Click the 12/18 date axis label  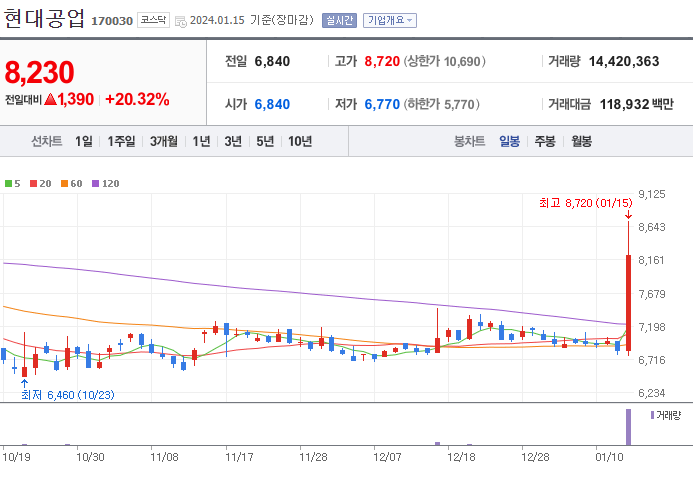(x=461, y=457)
